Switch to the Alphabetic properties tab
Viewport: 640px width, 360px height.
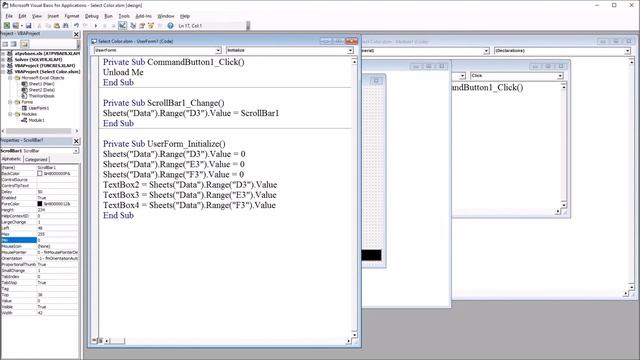click(x=11, y=159)
